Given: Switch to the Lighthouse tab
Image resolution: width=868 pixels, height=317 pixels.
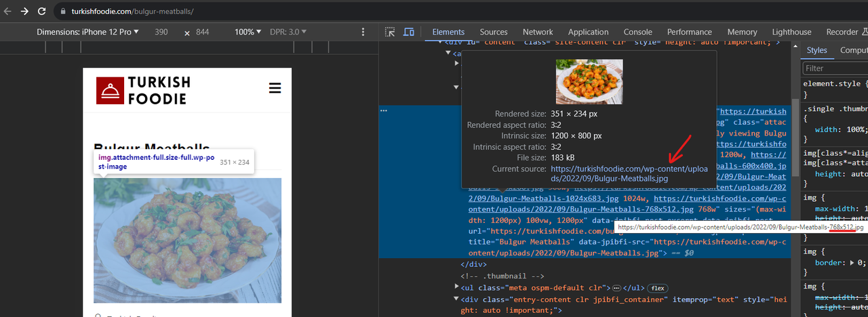Looking at the screenshot, I should click(x=791, y=32).
